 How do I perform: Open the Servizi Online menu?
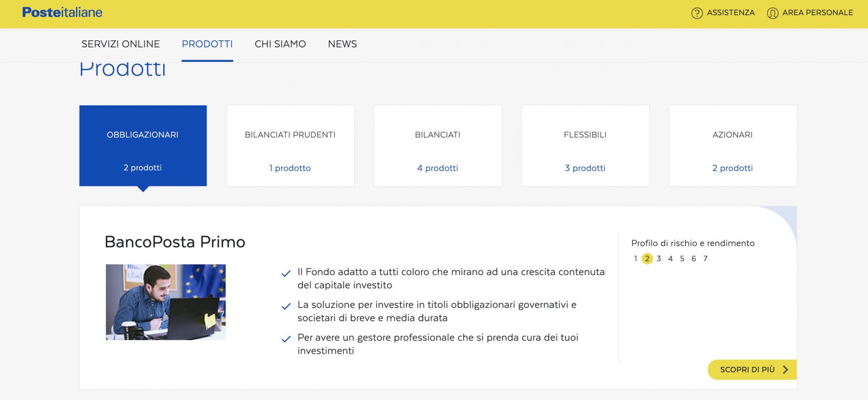pos(120,44)
